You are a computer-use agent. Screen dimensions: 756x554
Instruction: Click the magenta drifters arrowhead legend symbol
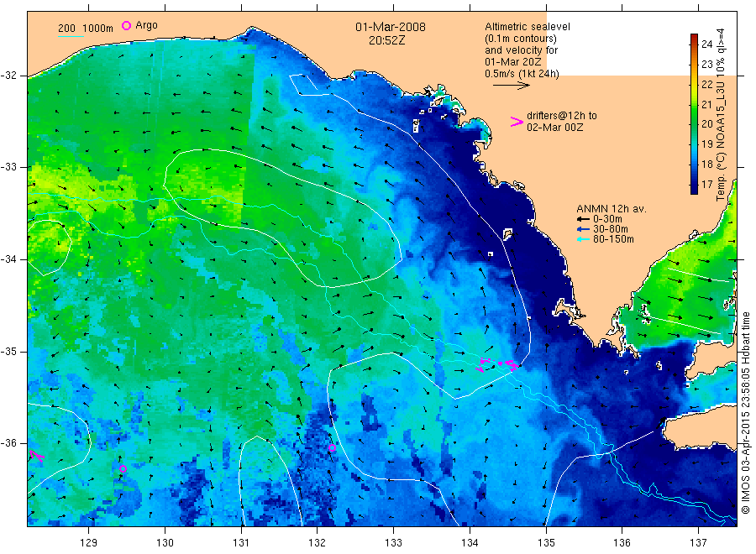[x=517, y=122]
